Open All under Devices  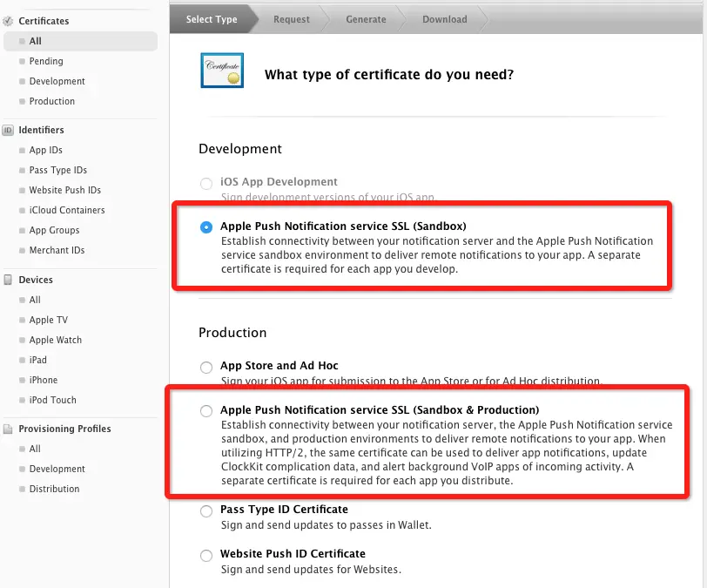coord(35,300)
